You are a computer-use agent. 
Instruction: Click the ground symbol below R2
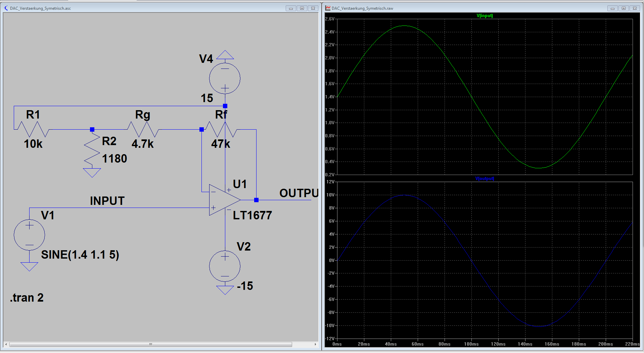pyautogui.click(x=92, y=173)
